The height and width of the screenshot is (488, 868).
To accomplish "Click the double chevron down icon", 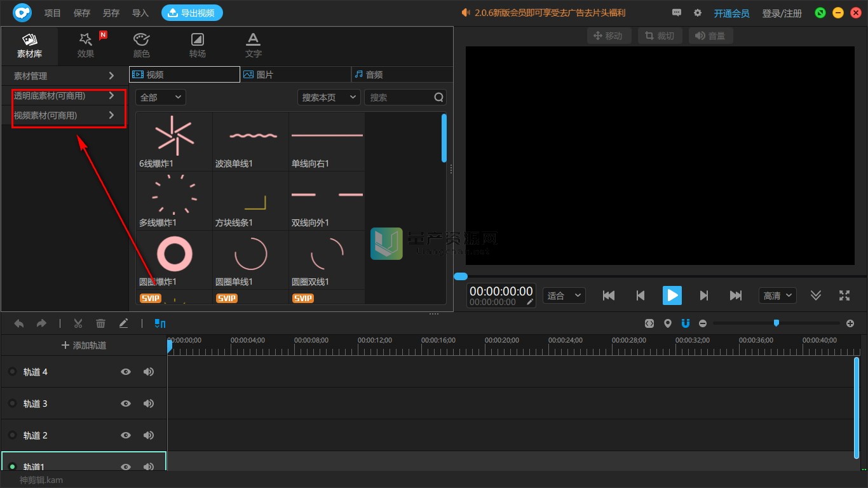I will (816, 295).
